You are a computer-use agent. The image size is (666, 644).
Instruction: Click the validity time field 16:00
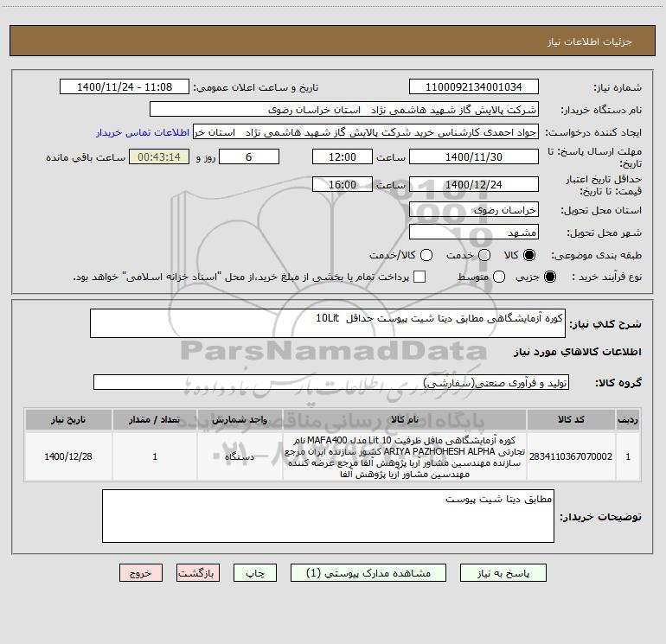pyautogui.click(x=343, y=185)
